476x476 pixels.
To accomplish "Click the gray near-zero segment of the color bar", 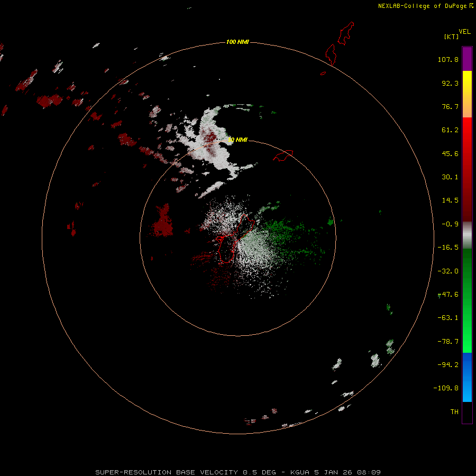I will (x=467, y=235).
